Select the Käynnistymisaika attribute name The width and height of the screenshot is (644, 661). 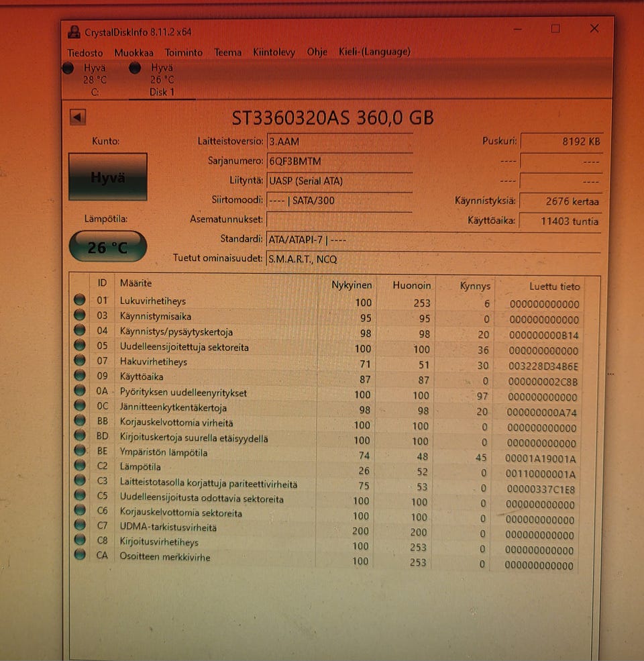156,316
